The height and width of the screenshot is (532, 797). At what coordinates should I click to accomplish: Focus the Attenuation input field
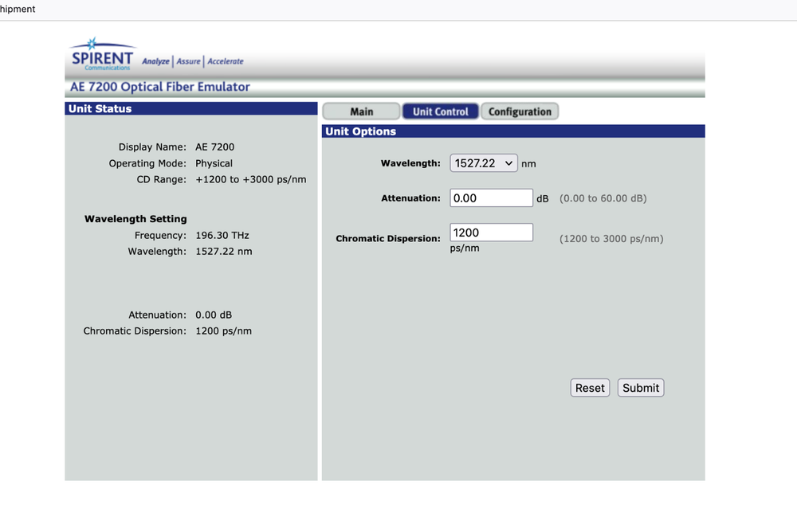(491, 198)
